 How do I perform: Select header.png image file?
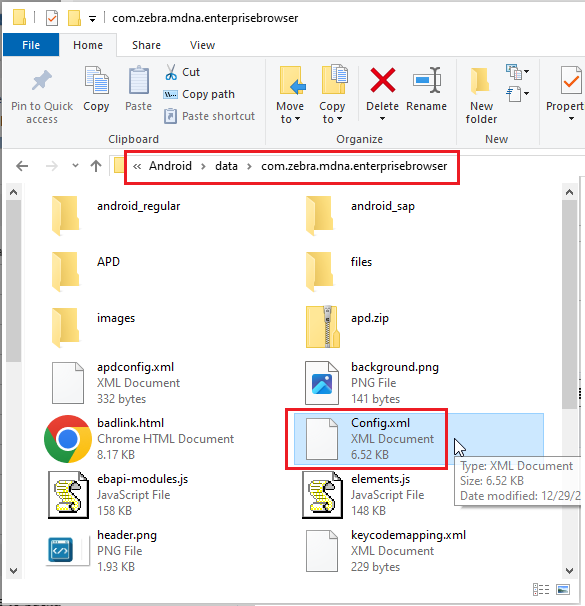[102, 551]
